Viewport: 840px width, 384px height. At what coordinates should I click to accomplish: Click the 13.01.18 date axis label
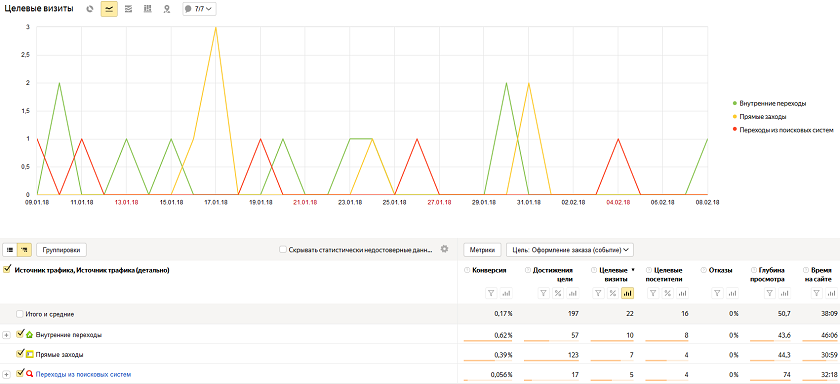pyautogui.click(x=126, y=202)
